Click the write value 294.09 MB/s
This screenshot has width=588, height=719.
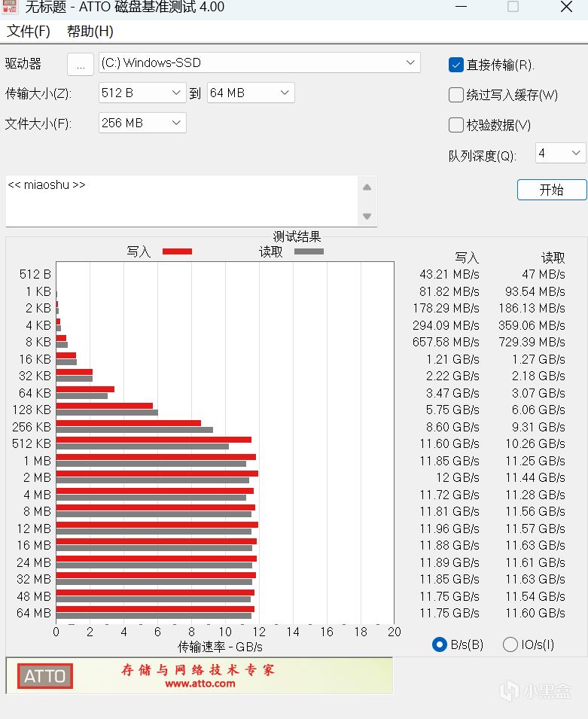coord(446,325)
